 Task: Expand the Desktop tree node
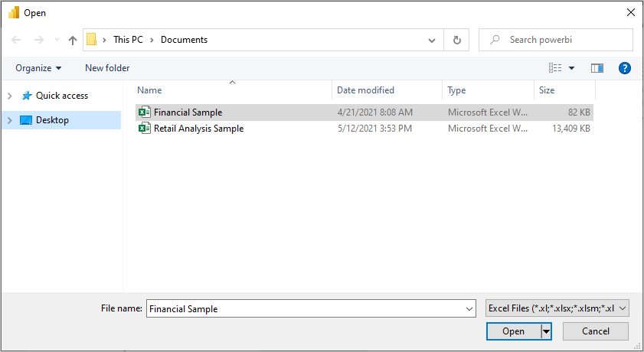click(x=10, y=120)
